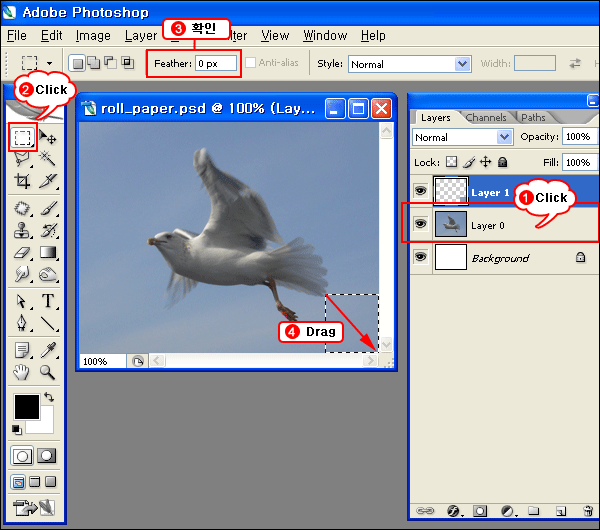Select the Healing Brush tool
The image size is (600, 530).
click(x=22, y=209)
